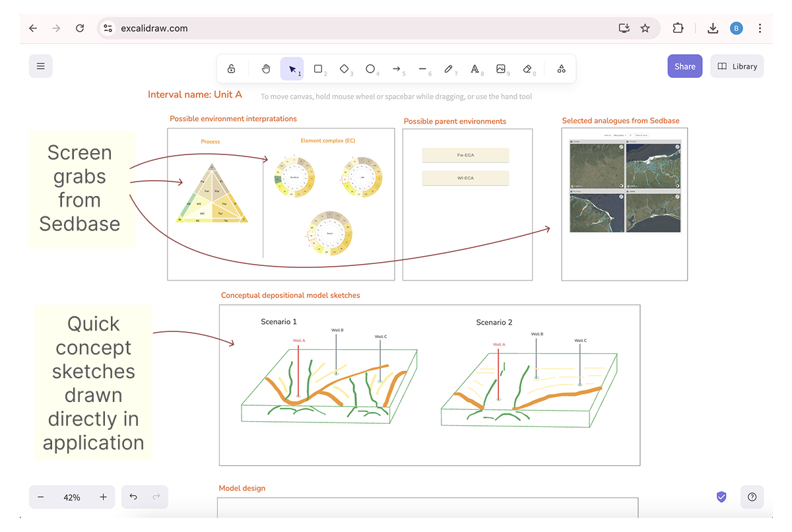
Task: Go back with browser back arrow
Action: (33, 28)
